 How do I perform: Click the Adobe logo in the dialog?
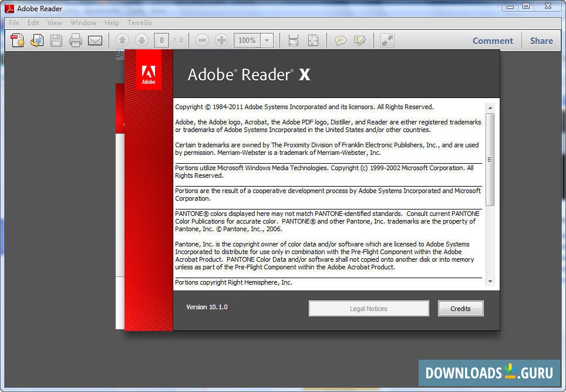(149, 70)
